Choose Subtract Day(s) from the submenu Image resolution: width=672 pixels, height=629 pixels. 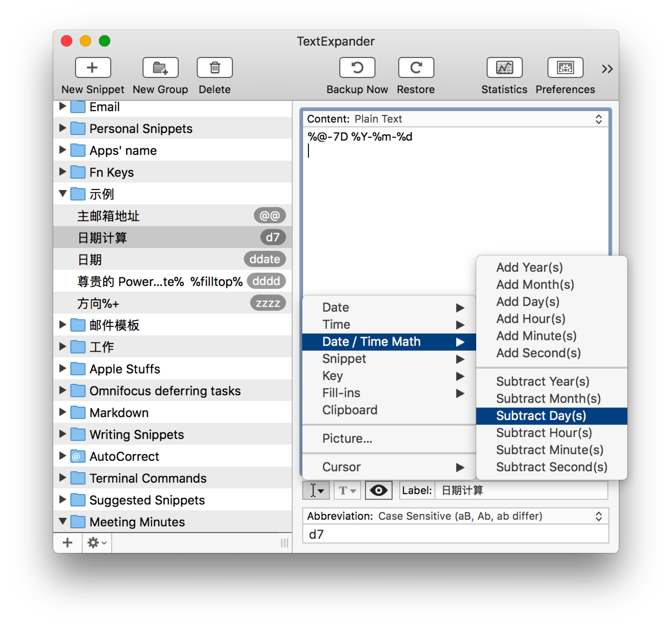541,416
